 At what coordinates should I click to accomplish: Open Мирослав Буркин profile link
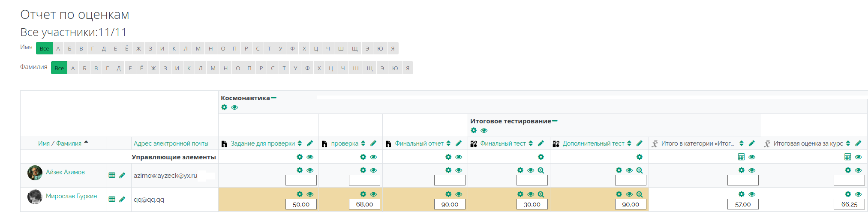[x=71, y=196]
